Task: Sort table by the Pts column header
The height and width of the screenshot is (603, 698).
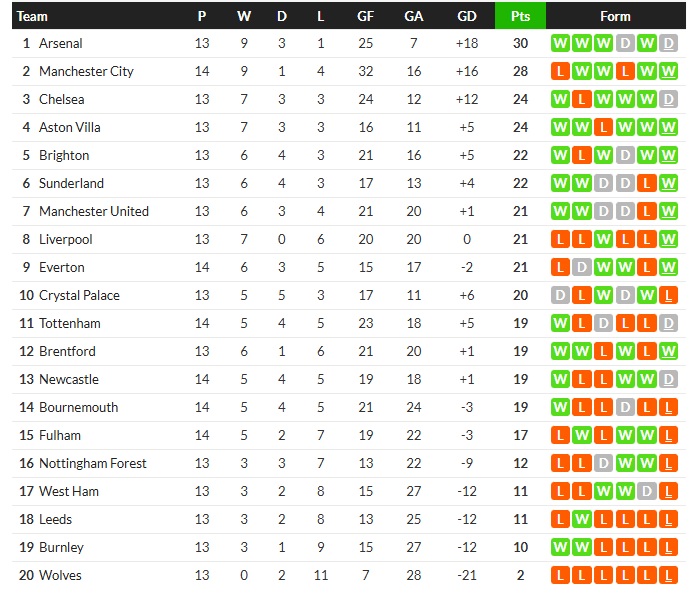Action: [520, 16]
